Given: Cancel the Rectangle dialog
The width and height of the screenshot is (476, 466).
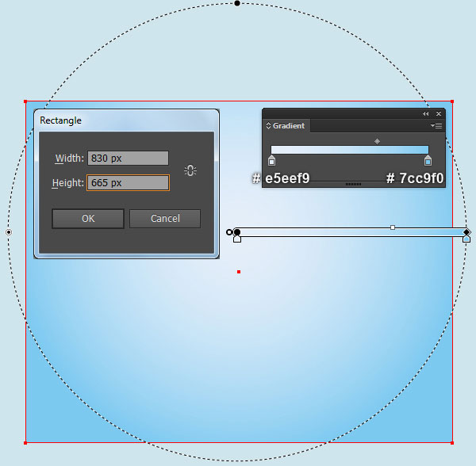Looking at the screenshot, I should coord(165,219).
